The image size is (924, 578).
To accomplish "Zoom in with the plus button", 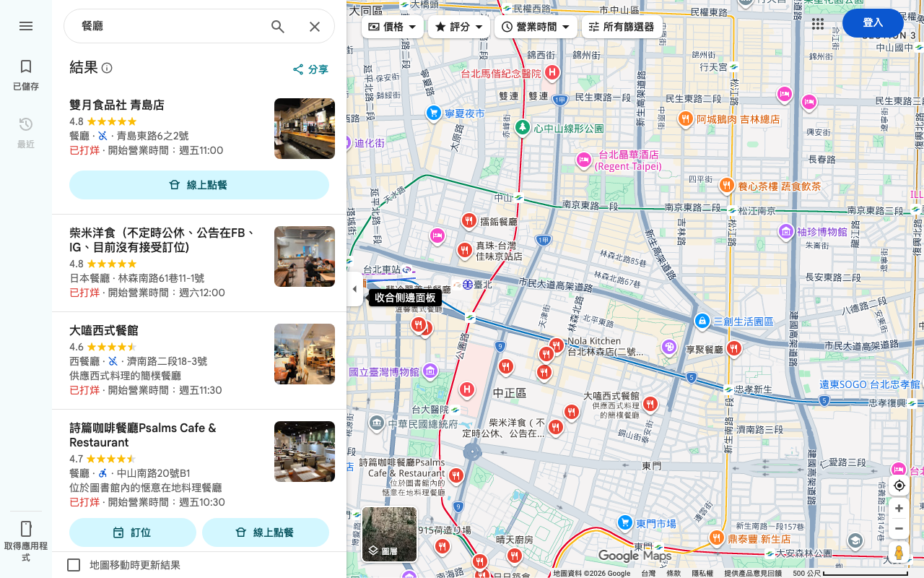I will pos(899,509).
